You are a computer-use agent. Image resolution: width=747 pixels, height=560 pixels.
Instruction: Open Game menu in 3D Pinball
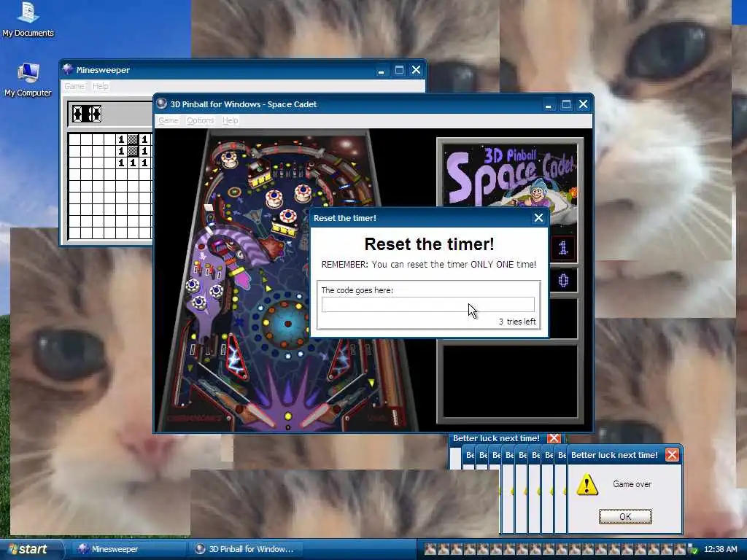coord(169,120)
